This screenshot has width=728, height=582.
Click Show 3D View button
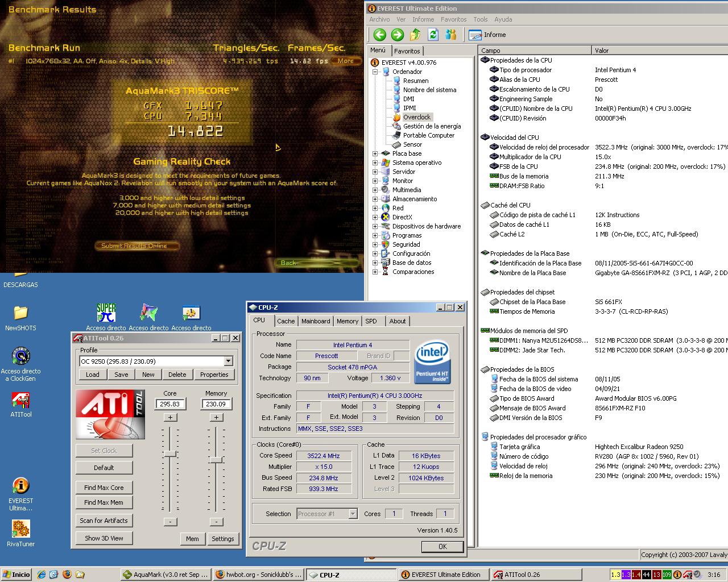[x=104, y=538]
